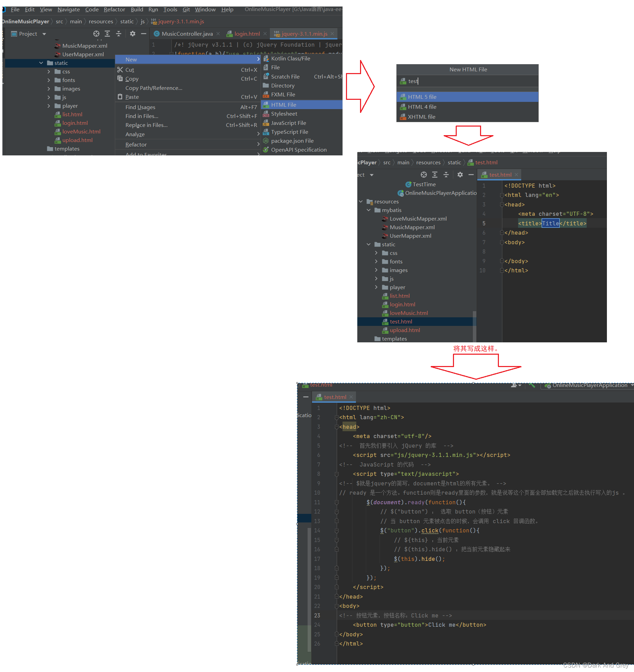Close the jquery-3.1.1.min.js tab
Viewport: 634px width, 672px height.
tap(332, 34)
